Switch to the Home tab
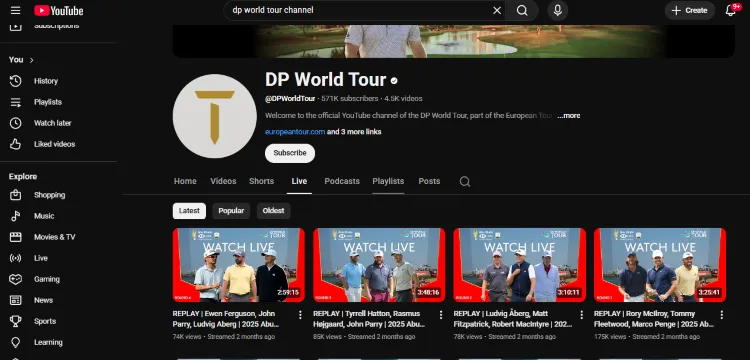The image size is (750, 360). (185, 181)
